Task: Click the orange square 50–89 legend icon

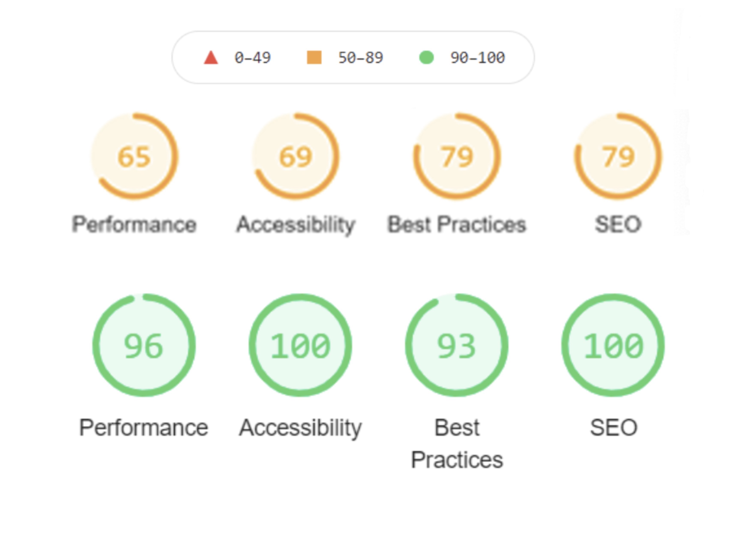Action: click(x=314, y=57)
